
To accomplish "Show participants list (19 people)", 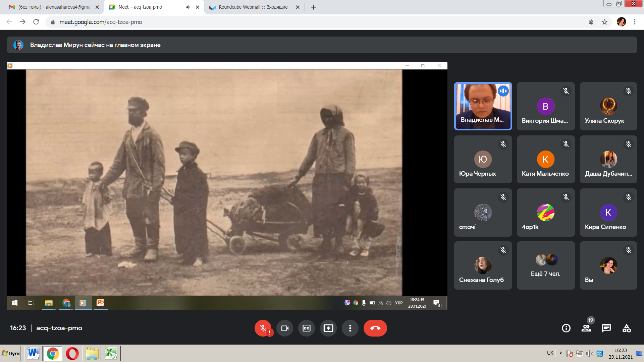I will pyautogui.click(x=586, y=328).
